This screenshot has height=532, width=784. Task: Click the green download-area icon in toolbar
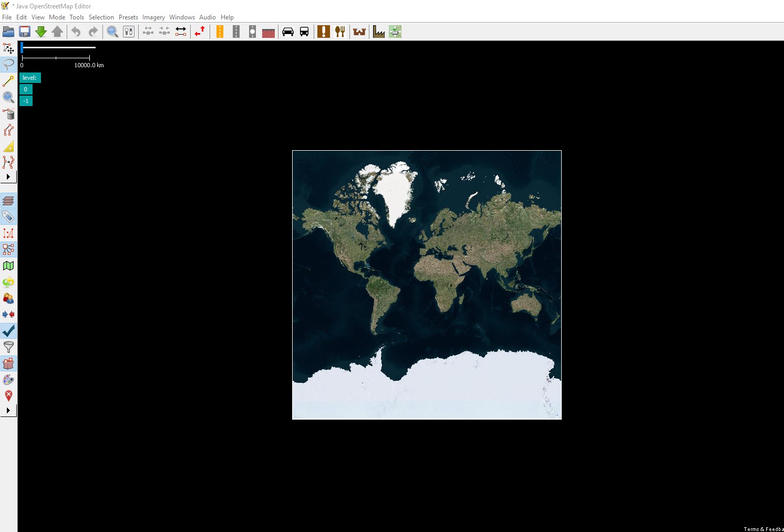[x=395, y=32]
